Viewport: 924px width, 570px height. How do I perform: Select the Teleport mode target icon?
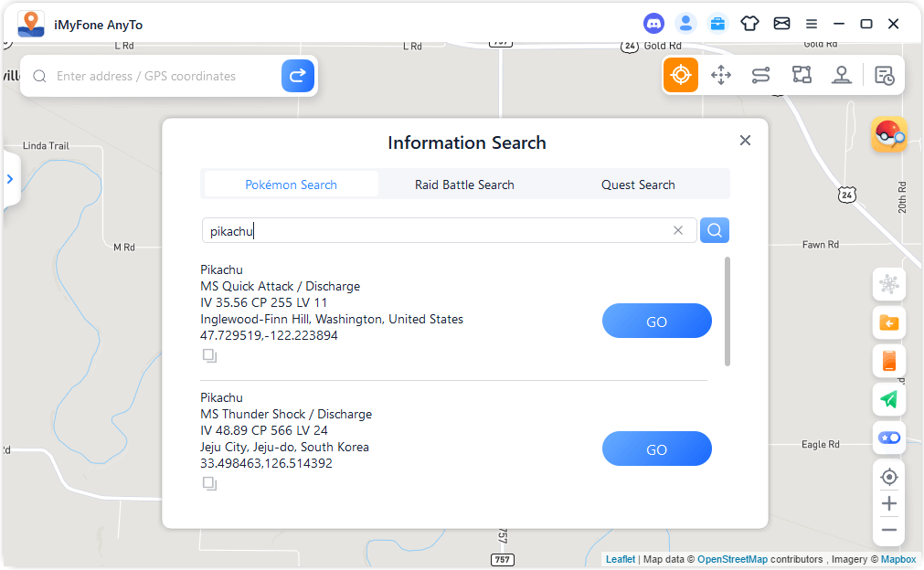681,75
